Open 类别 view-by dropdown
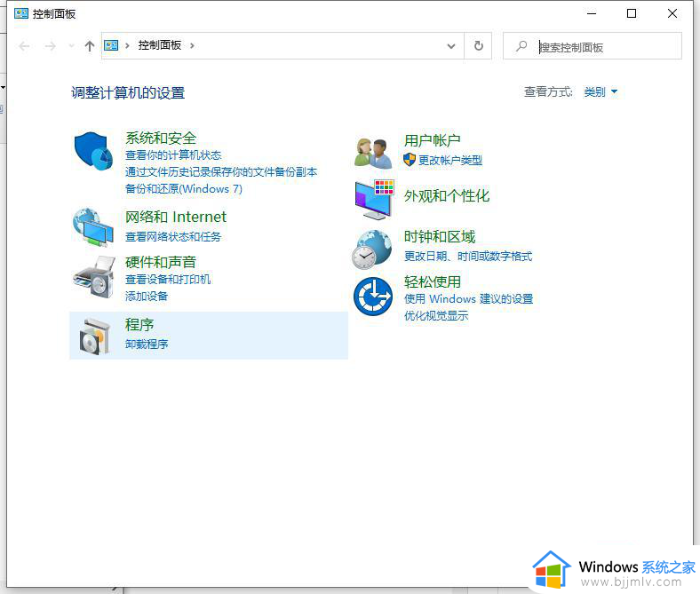The image size is (700, 594). [601, 92]
